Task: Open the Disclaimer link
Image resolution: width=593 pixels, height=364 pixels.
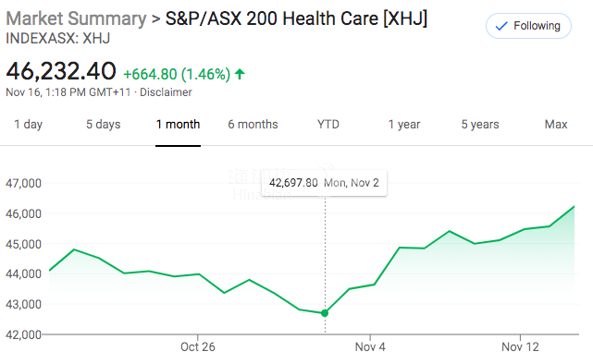Action: (166, 92)
